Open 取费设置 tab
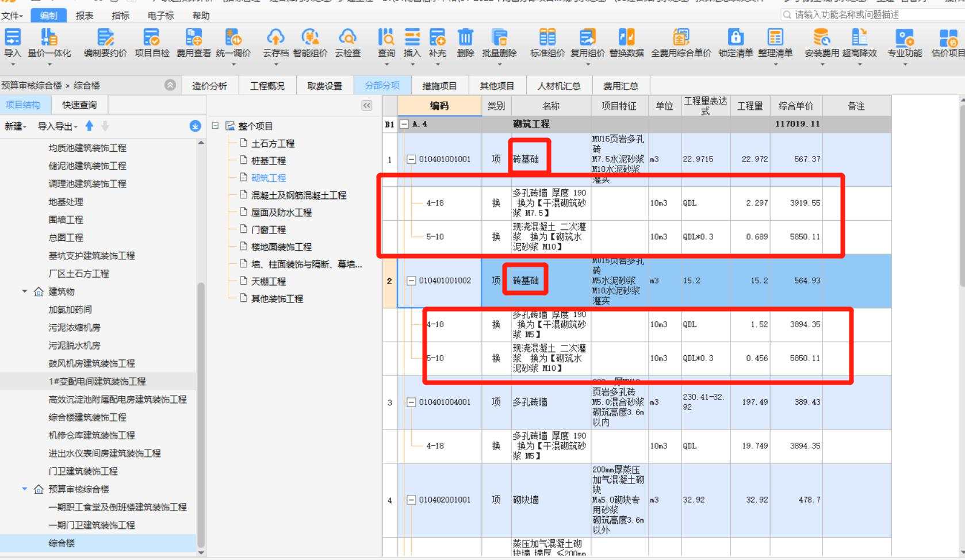Screen dimensions: 965x560 pos(324,86)
